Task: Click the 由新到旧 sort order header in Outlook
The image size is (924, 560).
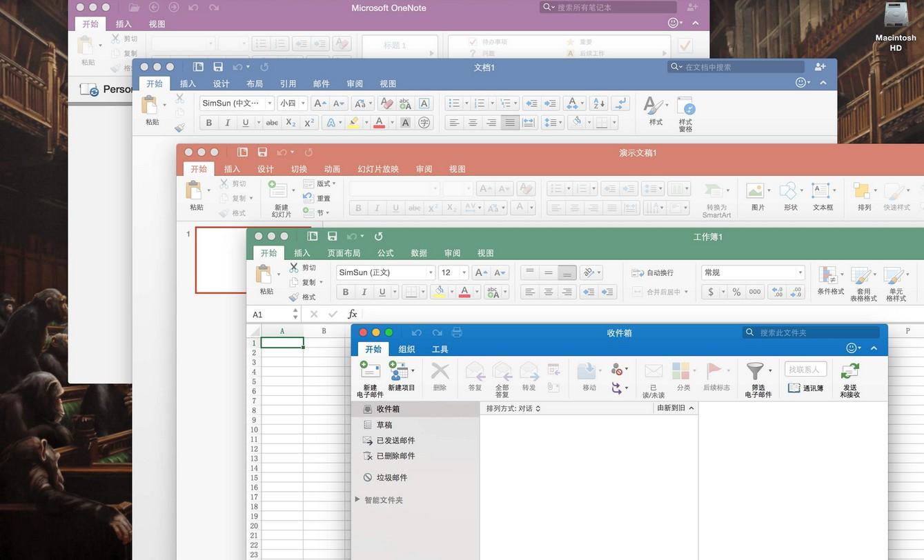Action: pos(676,408)
